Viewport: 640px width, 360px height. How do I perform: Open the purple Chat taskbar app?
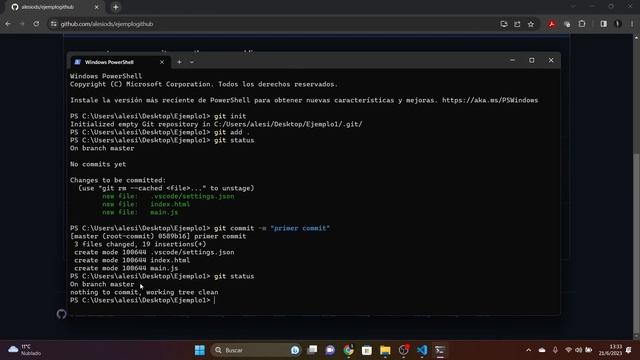pos(330,350)
